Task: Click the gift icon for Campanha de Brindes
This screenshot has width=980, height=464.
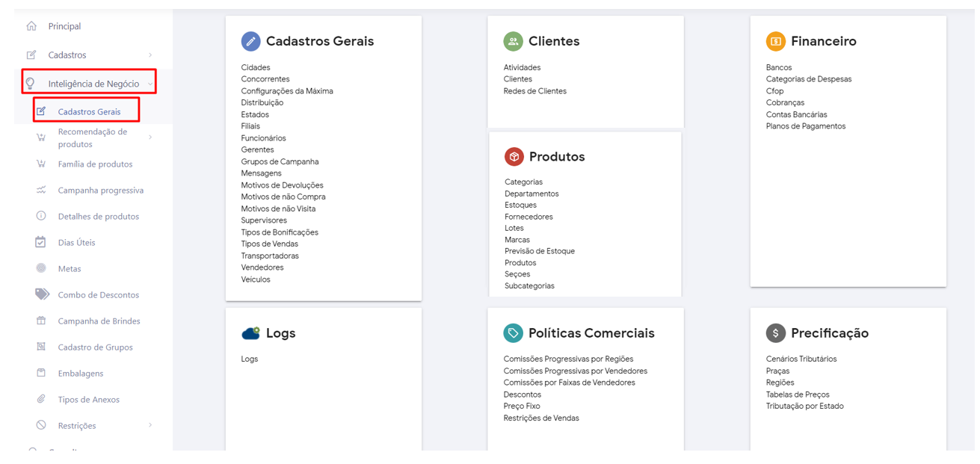Action: 41,321
